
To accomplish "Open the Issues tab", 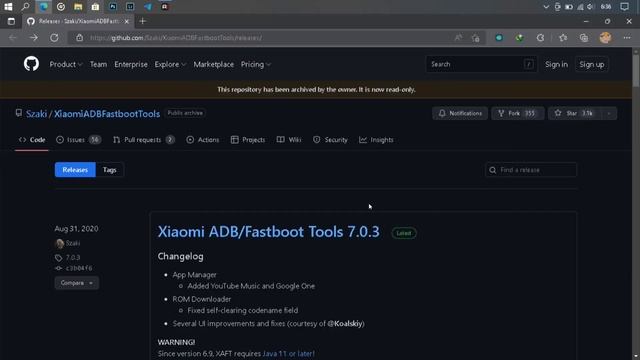I will [x=78, y=140].
